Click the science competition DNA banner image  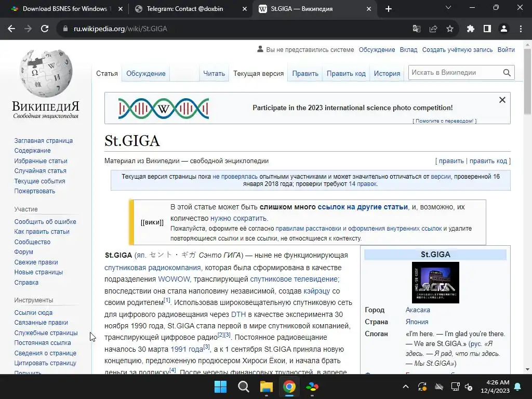(x=164, y=109)
